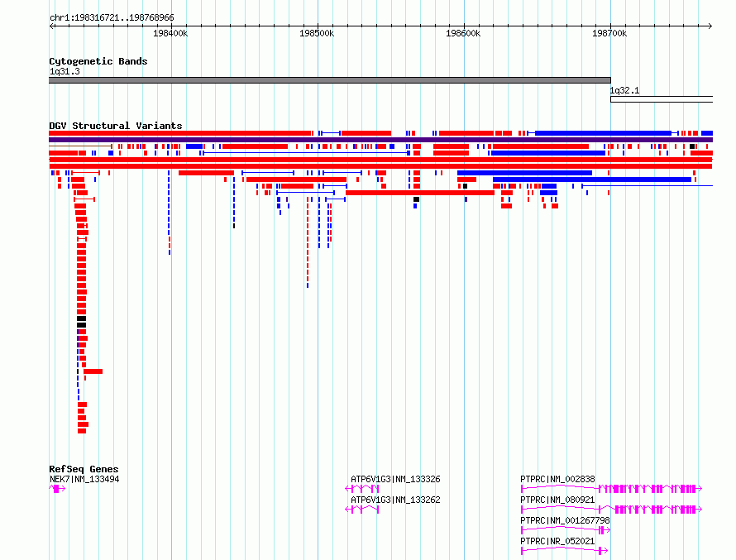Select the ATP6V1G3 NM_133326 transcript glyph

point(362,489)
